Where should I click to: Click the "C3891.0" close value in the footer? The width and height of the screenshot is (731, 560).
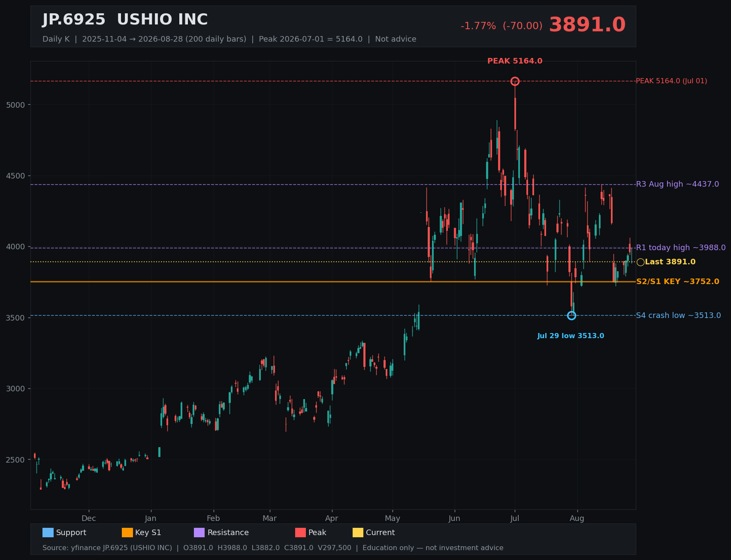coord(299,548)
